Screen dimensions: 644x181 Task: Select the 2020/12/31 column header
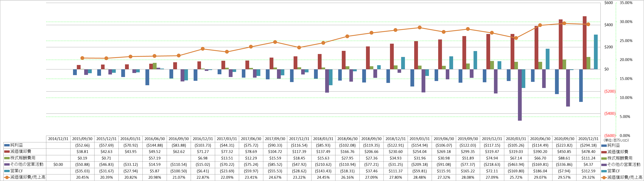(588, 139)
